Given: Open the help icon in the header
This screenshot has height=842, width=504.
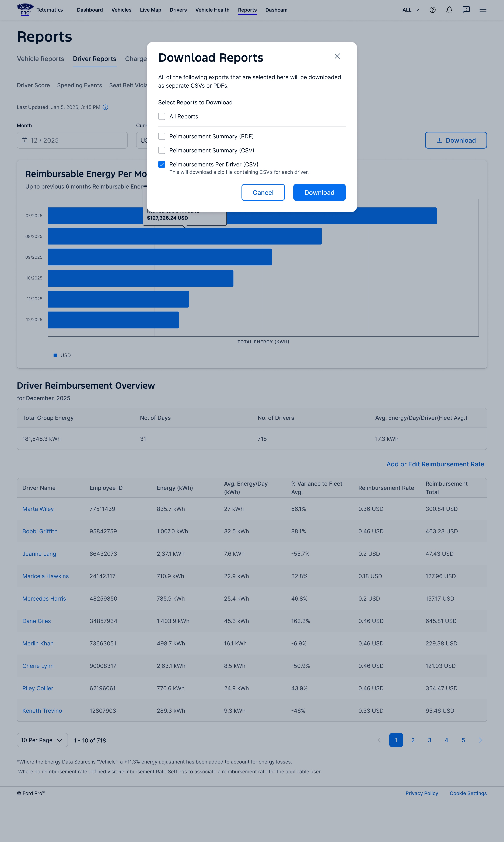Looking at the screenshot, I should (432, 9).
